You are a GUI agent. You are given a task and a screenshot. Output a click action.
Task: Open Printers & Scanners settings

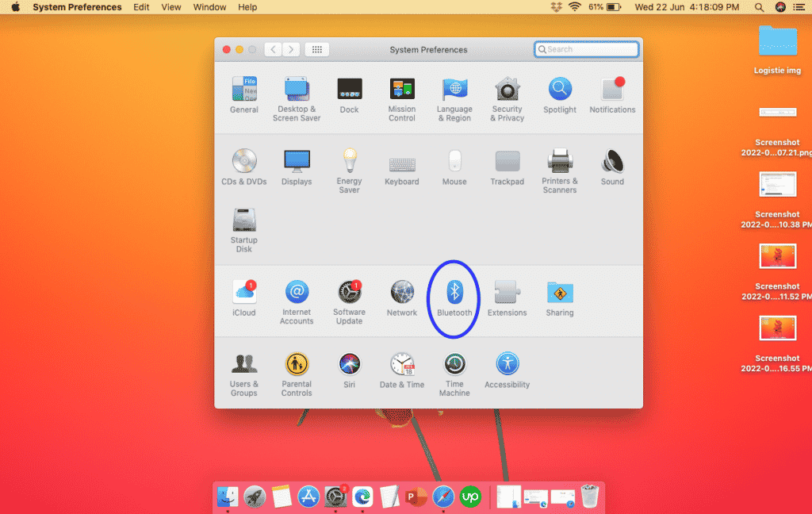[560, 171]
